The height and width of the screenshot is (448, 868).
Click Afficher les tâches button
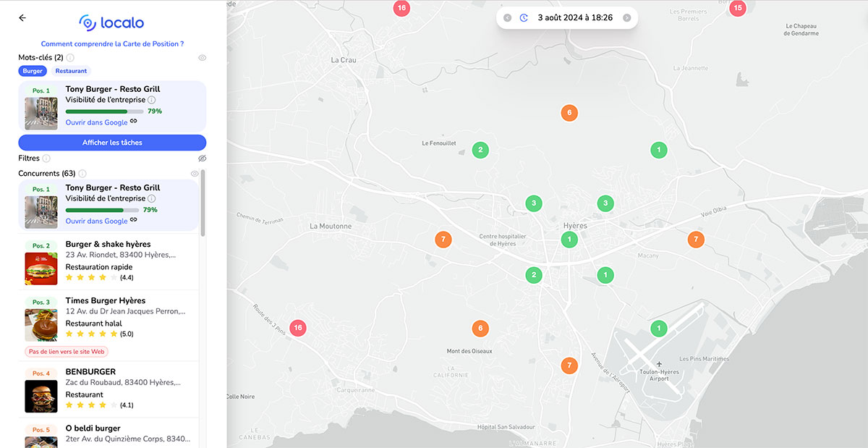(x=112, y=143)
